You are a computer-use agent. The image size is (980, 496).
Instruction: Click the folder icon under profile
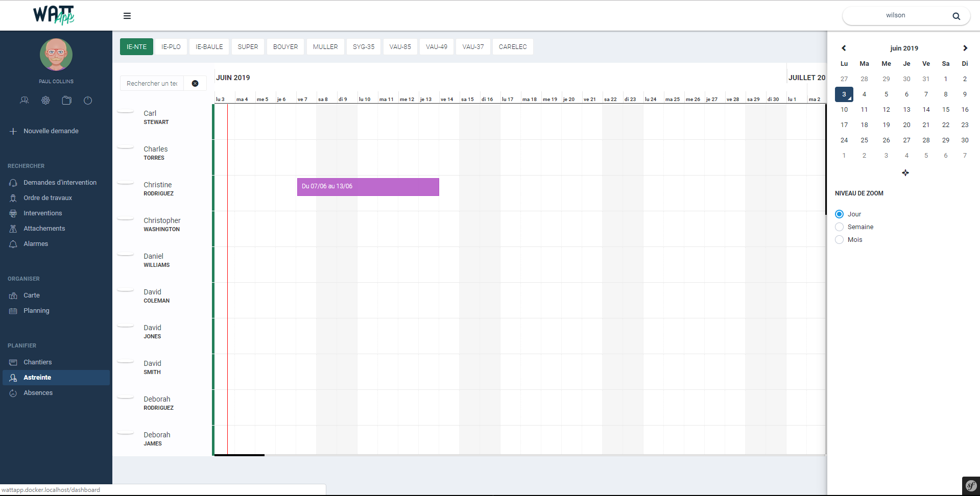67,101
